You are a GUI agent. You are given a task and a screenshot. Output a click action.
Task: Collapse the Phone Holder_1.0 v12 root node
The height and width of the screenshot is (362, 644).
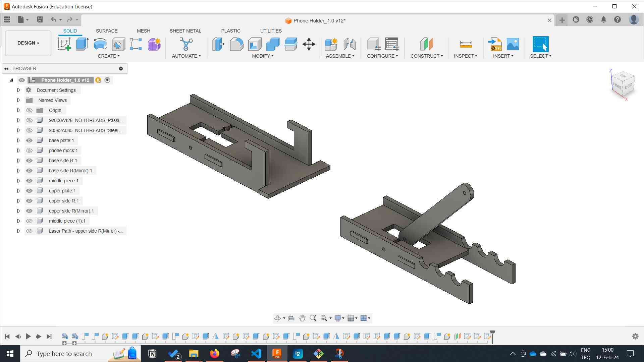click(11, 80)
